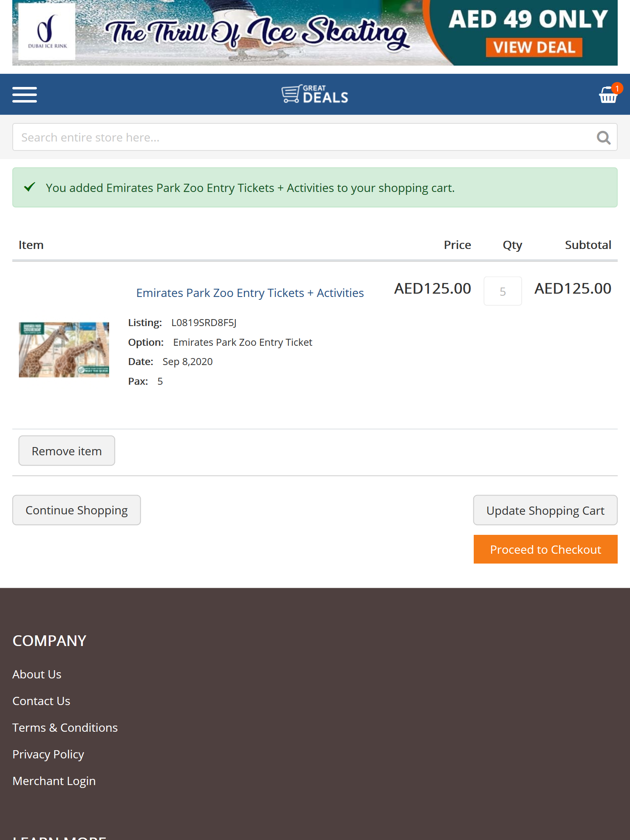Click the giraffe product thumbnail
630x840 pixels.
pyautogui.click(x=64, y=350)
